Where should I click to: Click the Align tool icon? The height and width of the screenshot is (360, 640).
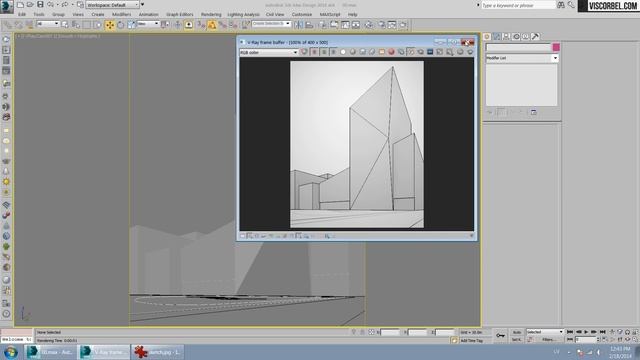[x=309, y=25]
